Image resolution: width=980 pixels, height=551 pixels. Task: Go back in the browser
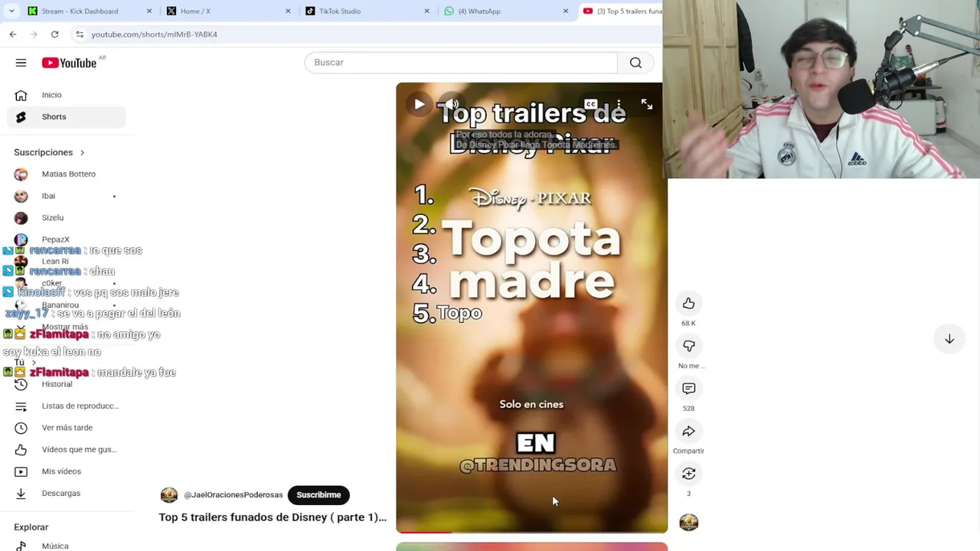point(13,34)
